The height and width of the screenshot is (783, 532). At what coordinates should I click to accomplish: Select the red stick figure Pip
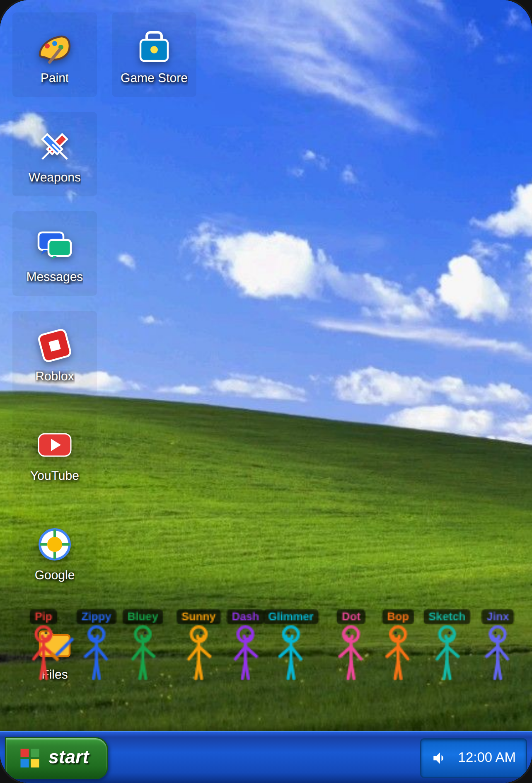tap(44, 652)
